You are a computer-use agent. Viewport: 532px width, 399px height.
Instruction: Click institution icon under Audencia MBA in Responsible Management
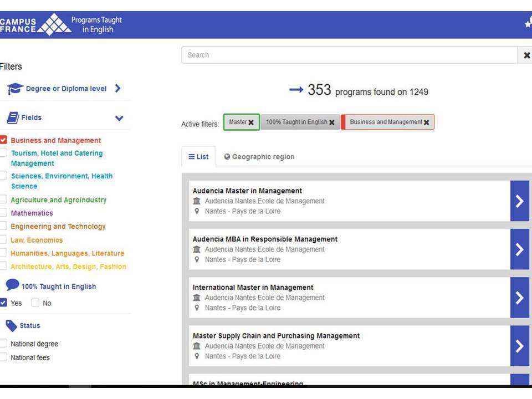(197, 249)
